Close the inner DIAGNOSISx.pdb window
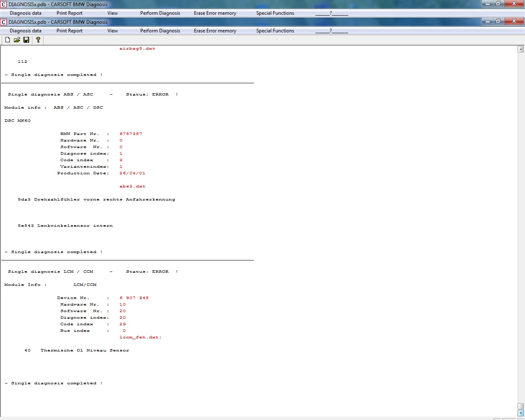Viewport: 525px width, 420px height. tap(514, 21)
